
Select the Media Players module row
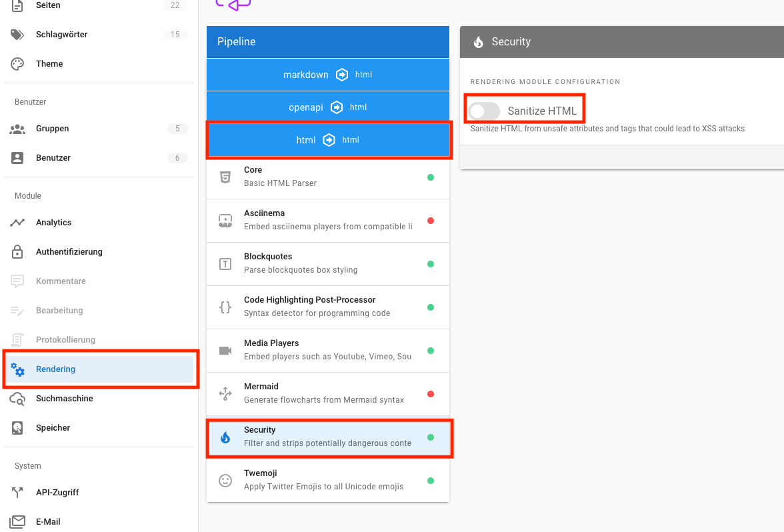click(328, 351)
